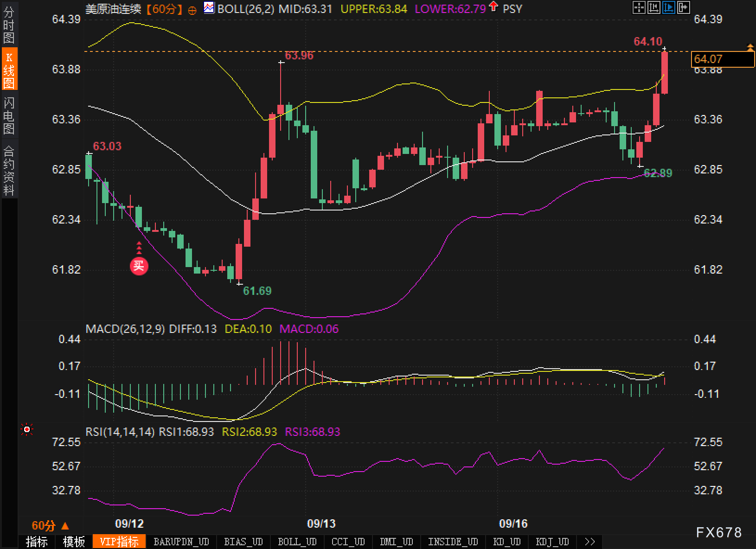The width and height of the screenshot is (756, 549).
Task: Click the orange arrow above 64.07 price tag
Action: pyautogui.click(x=750, y=47)
